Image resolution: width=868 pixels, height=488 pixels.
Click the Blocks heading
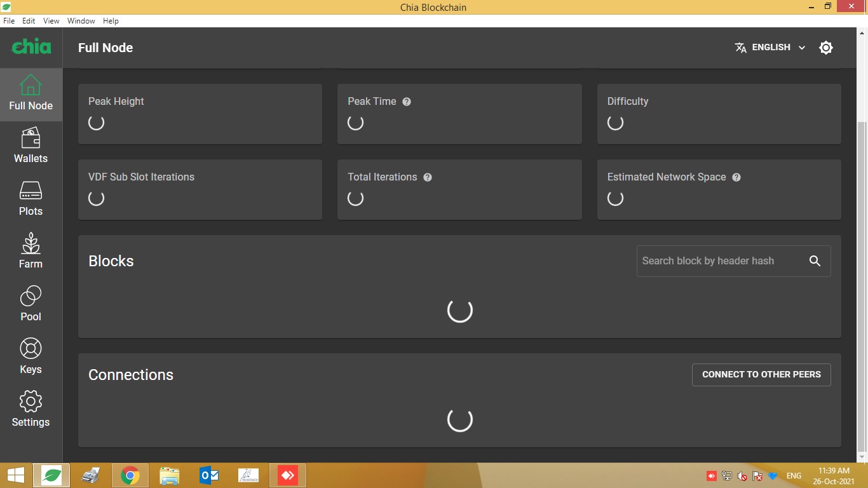click(x=111, y=261)
